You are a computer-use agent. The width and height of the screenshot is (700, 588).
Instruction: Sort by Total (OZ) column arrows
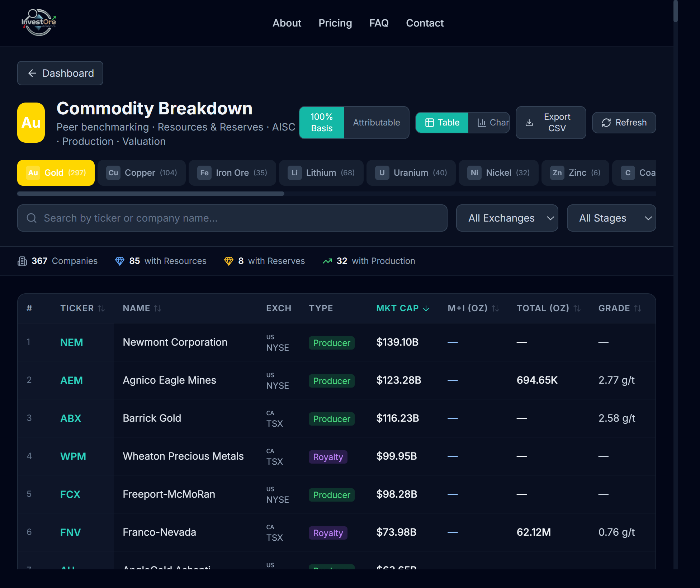577,308
